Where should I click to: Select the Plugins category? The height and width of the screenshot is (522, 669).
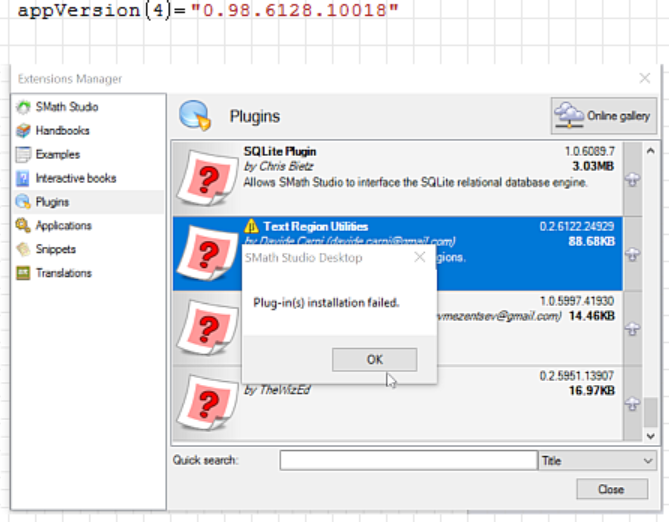coord(52,202)
